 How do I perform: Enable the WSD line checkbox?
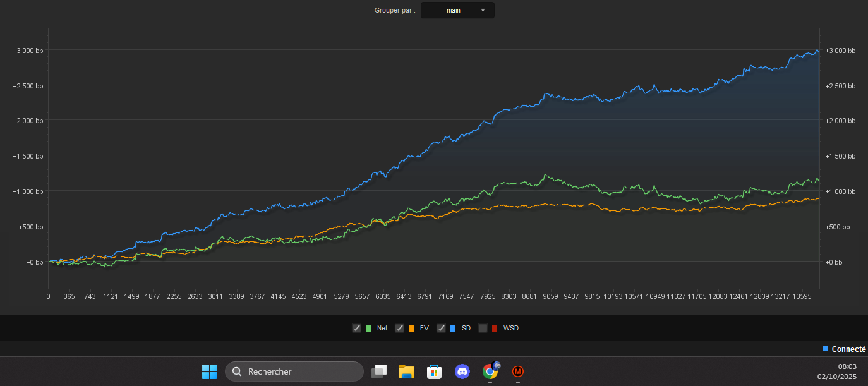(x=483, y=328)
